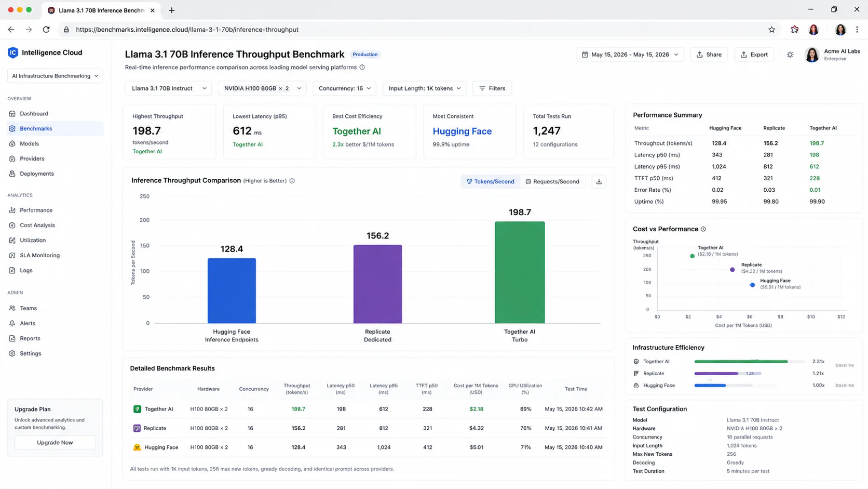The width and height of the screenshot is (868, 489).
Task: Click the Hugging Face emoji logo in results table
Action: pos(137,447)
